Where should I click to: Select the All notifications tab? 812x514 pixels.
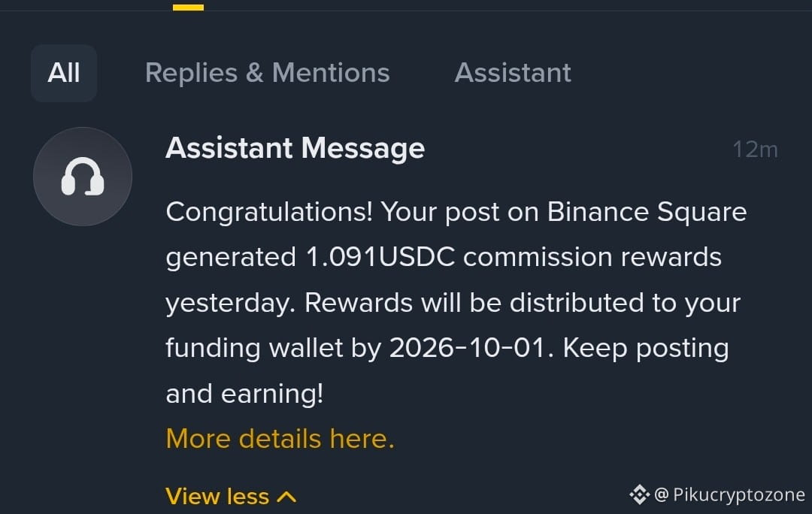point(64,73)
